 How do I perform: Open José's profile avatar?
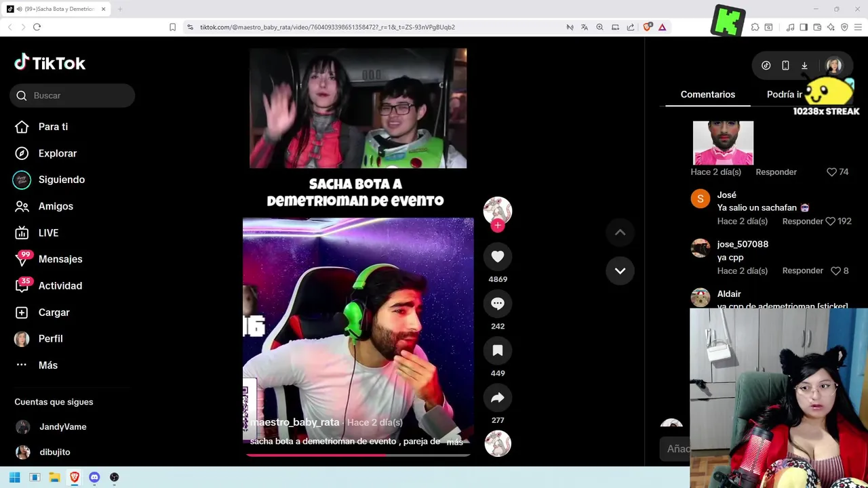click(701, 199)
